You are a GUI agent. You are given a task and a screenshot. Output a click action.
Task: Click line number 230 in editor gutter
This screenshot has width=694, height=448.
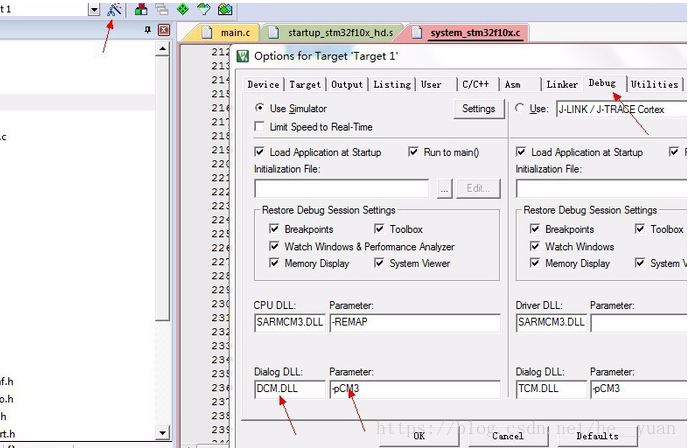220,304
